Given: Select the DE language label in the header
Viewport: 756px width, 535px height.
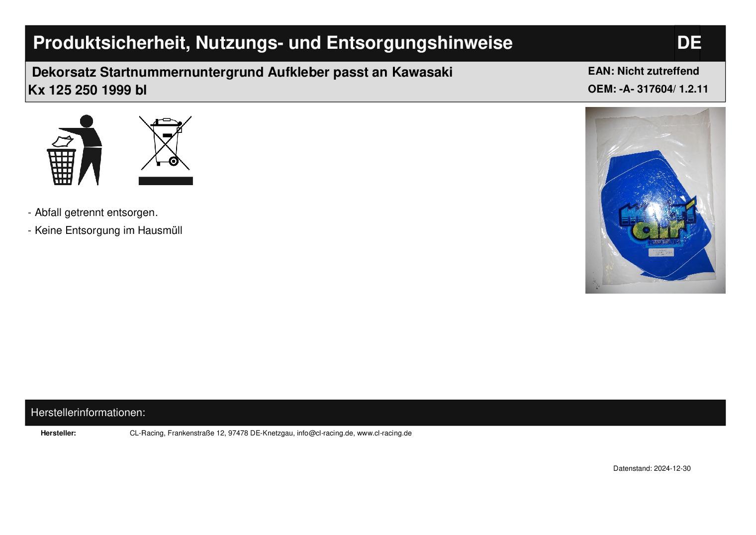Looking at the screenshot, I should pos(688,43).
